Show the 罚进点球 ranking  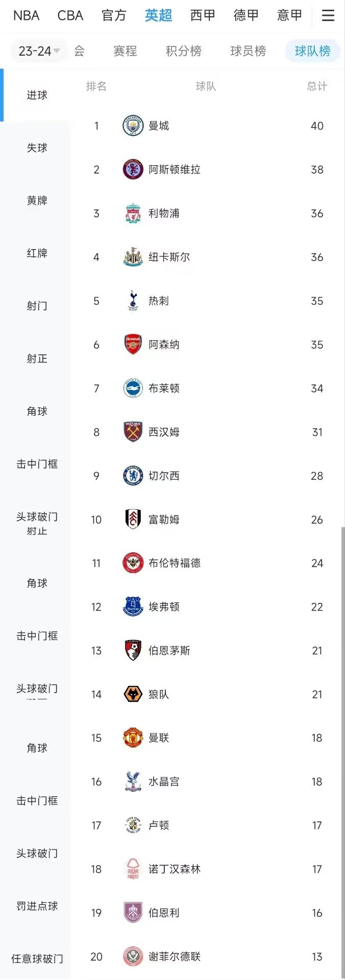[37, 906]
